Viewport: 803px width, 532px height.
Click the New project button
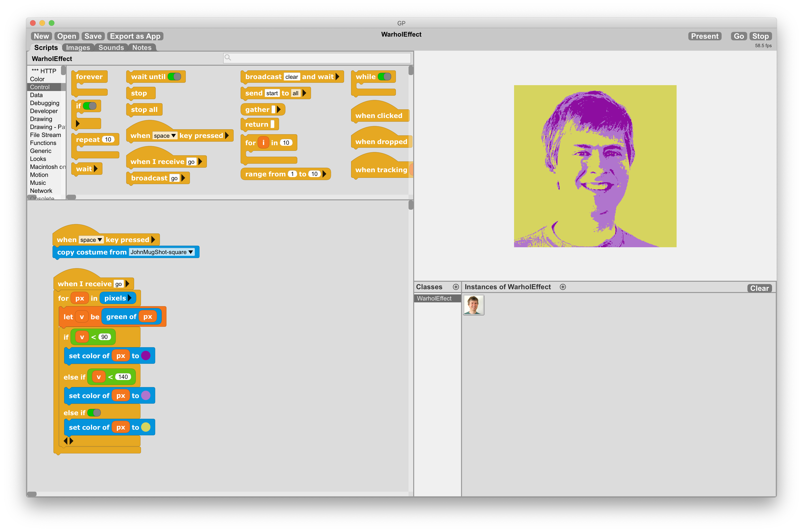(41, 36)
